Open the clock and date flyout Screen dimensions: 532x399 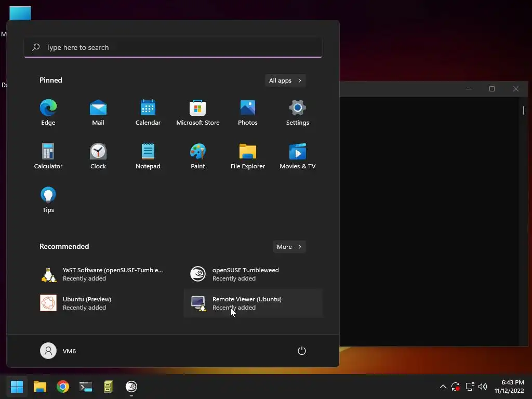tap(509, 387)
